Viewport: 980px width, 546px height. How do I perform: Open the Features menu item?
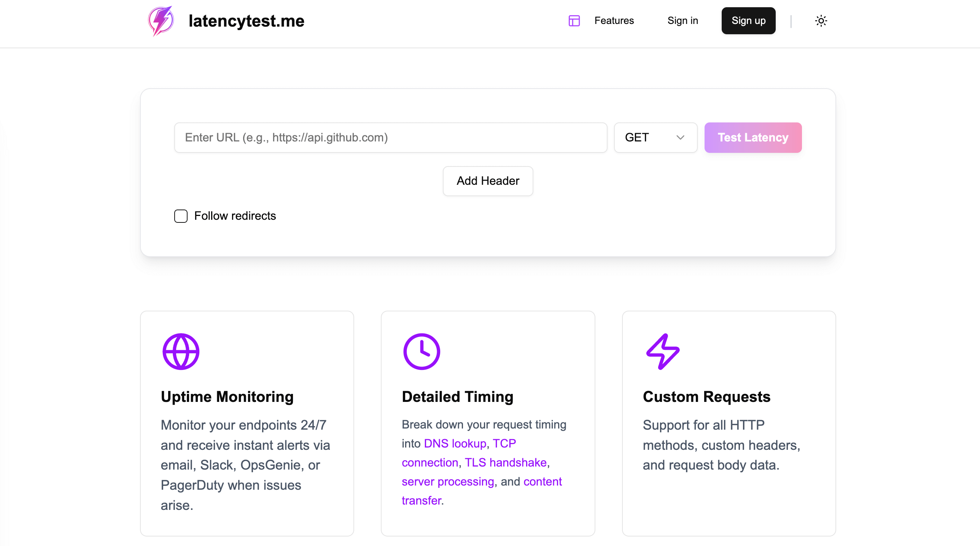click(x=614, y=21)
